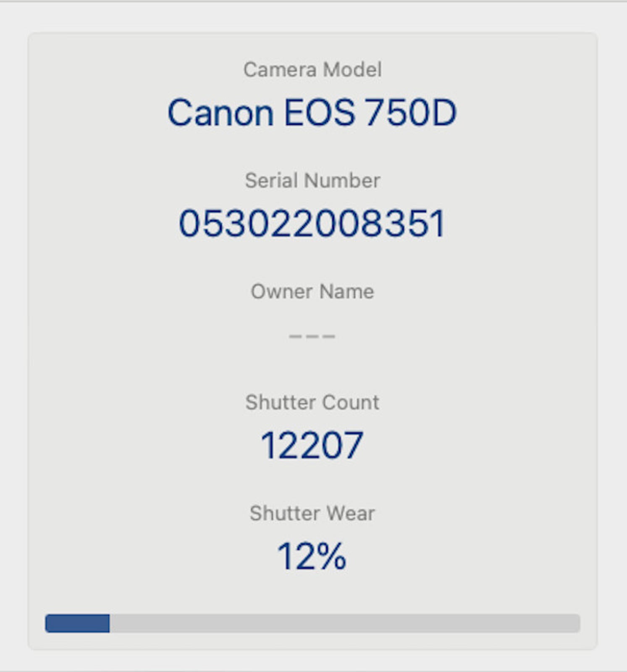Click the gray unfilled part of wear bar
Image resolution: width=627 pixels, height=672 pixels.
pos(344,623)
